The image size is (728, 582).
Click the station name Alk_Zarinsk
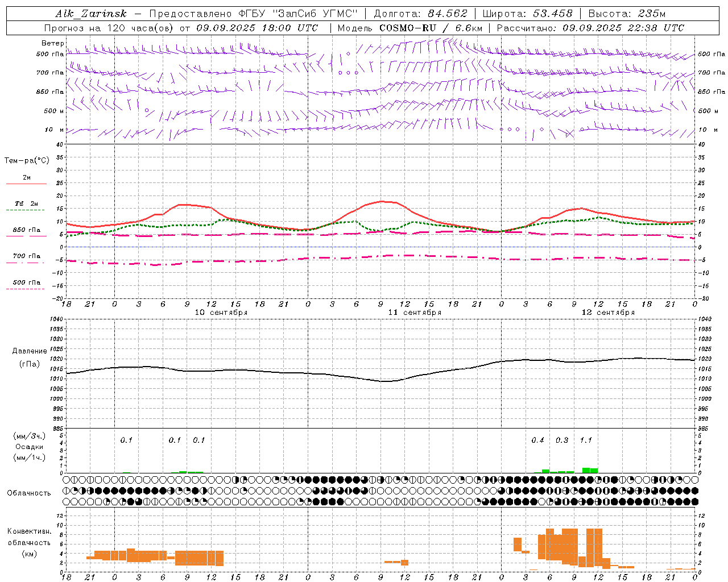pyautogui.click(x=91, y=14)
